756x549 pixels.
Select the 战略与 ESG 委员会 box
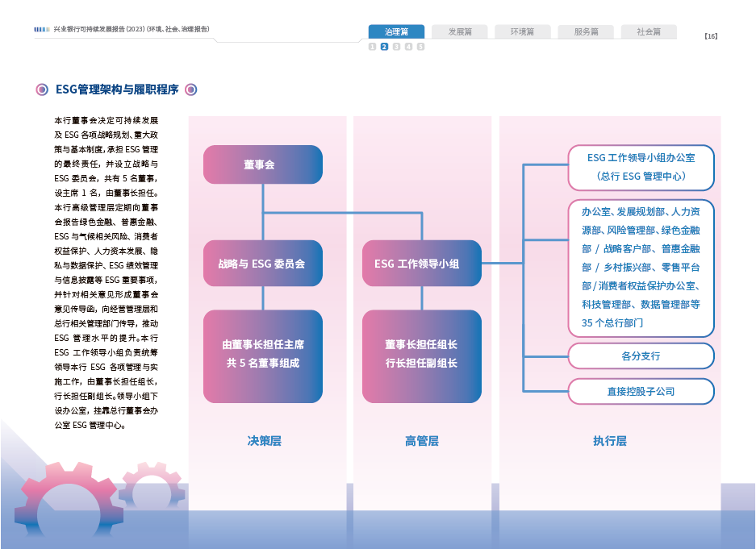click(x=262, y=263)
